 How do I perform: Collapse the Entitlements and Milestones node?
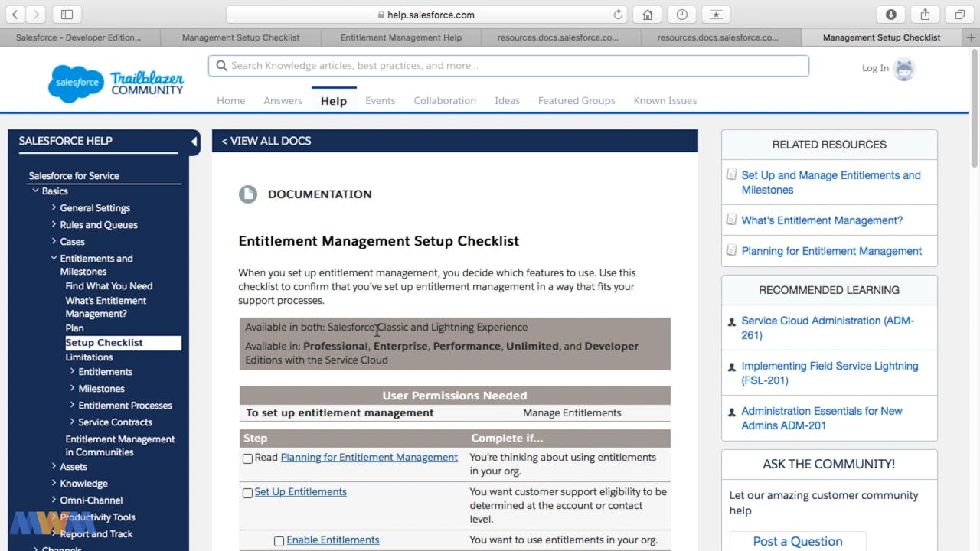(x=54, y=259)
